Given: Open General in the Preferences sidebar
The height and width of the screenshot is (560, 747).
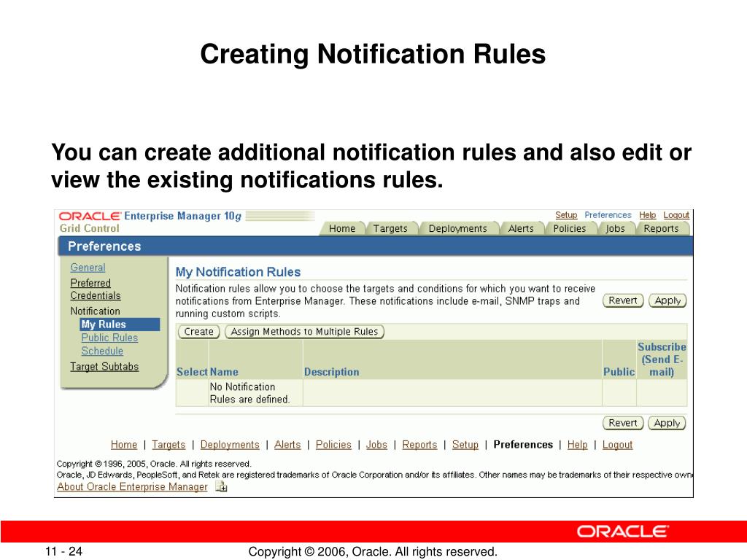Looking at the screenshot, I should (x=88, y=268).
